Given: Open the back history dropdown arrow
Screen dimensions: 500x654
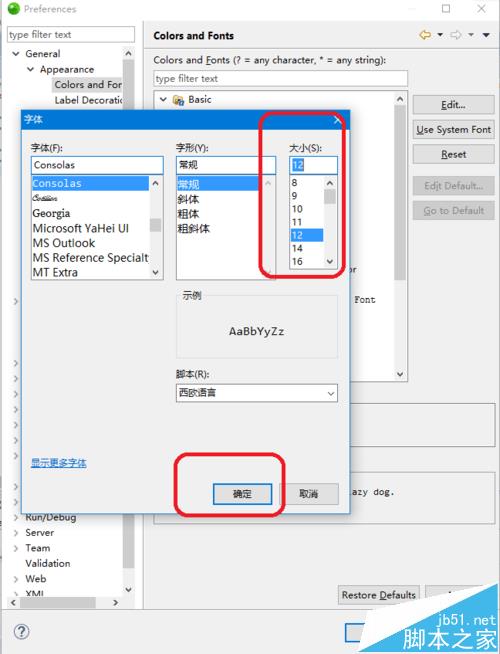Looking at the screenshot, I should [440, 35].
